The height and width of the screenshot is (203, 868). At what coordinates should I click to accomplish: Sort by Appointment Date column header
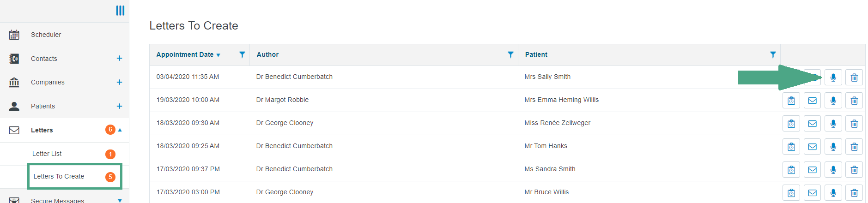[x=185, y=54]
